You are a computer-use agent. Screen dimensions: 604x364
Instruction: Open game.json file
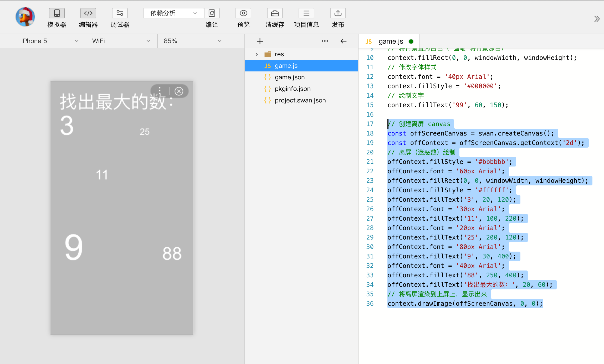point(301,77)
